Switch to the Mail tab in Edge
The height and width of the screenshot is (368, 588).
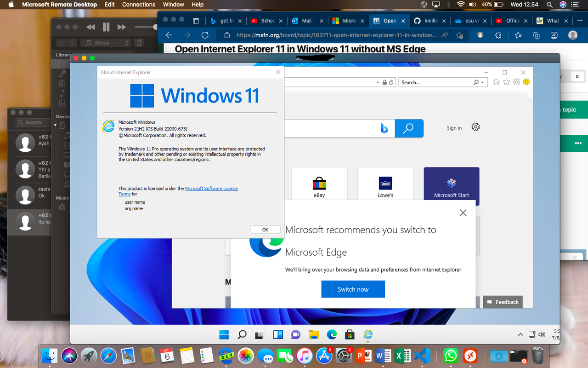point(307,21)
